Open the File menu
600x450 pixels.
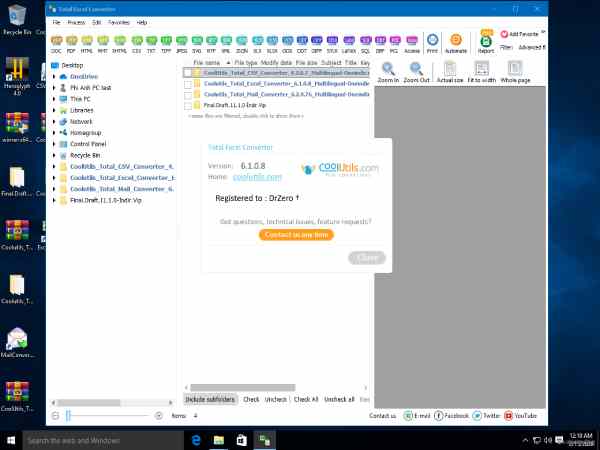point(56,23)
